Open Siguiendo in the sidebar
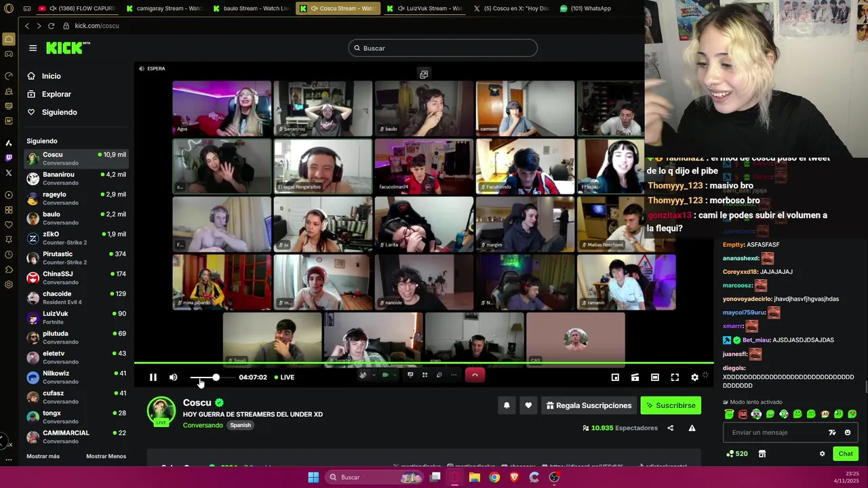The width and height of the screenshot is (868, 488). pyautogui.click(x=59, y=113)
